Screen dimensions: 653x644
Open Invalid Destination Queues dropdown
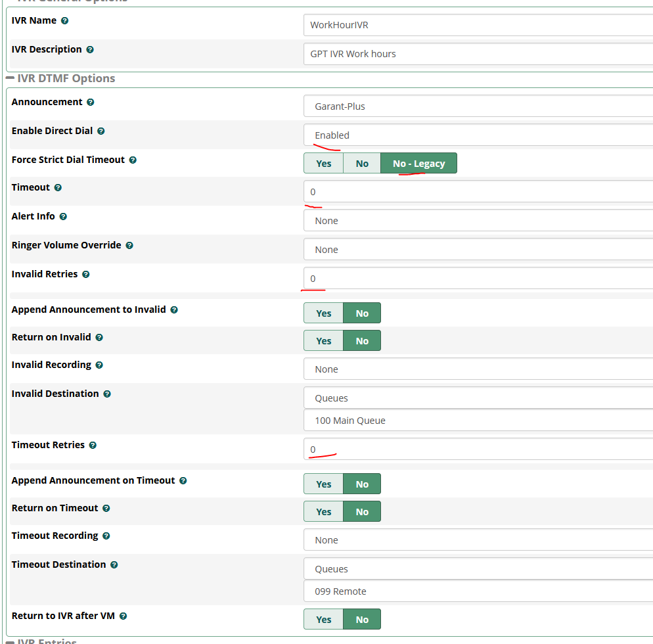click(478, 398)
